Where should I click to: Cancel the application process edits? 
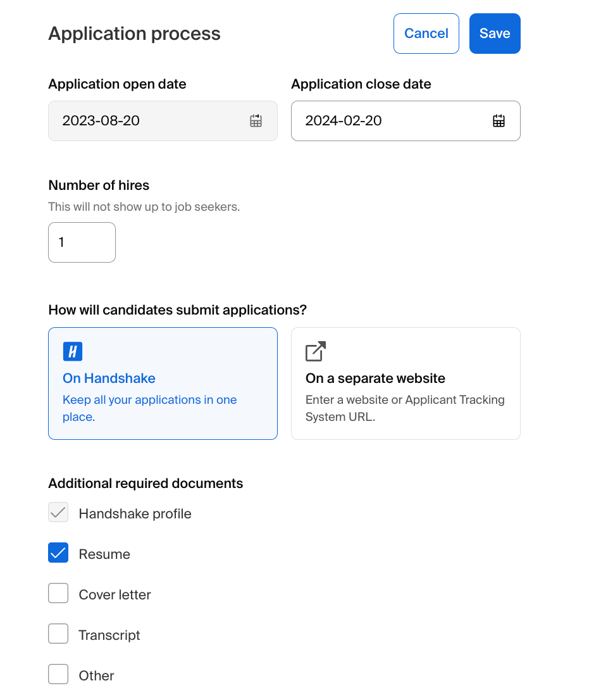(426, 34)
